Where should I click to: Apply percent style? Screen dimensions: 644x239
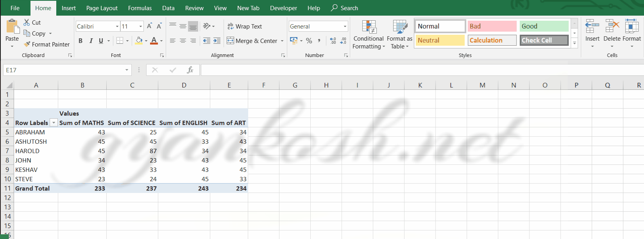(309, 41)
